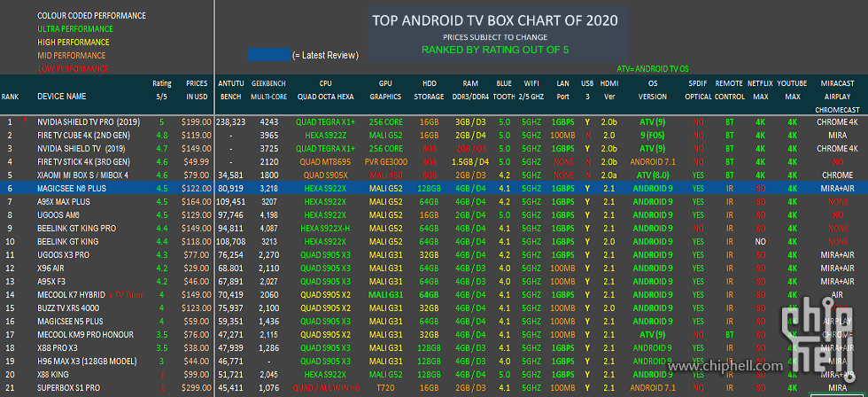Click the 'QUAD MT8695' CPU cell
868x397 pixels.
326,161
